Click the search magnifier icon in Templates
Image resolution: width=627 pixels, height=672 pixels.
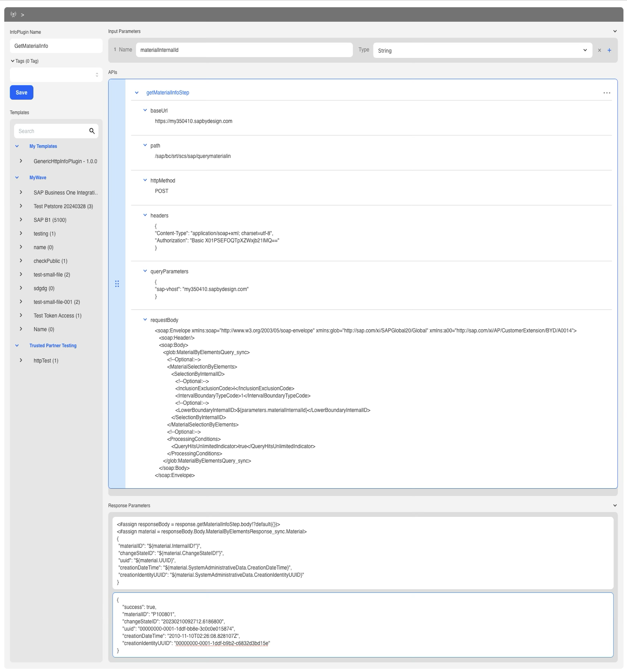[92, 131]
